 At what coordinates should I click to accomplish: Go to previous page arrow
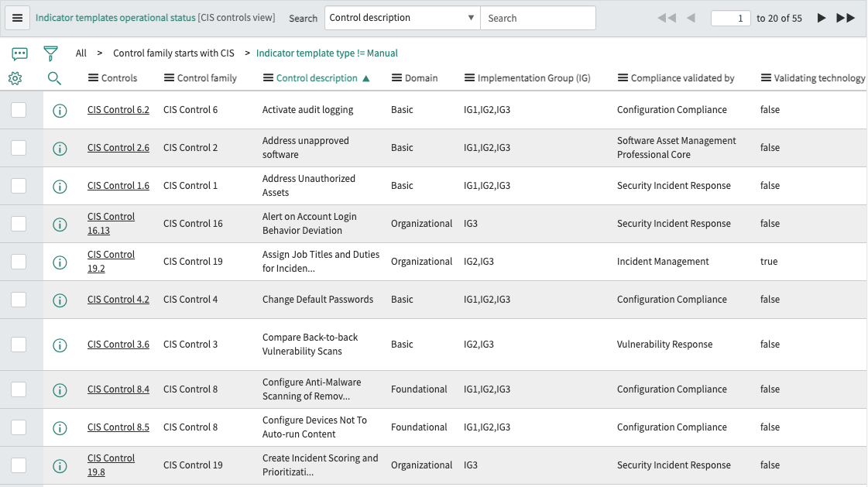point(691,19)
